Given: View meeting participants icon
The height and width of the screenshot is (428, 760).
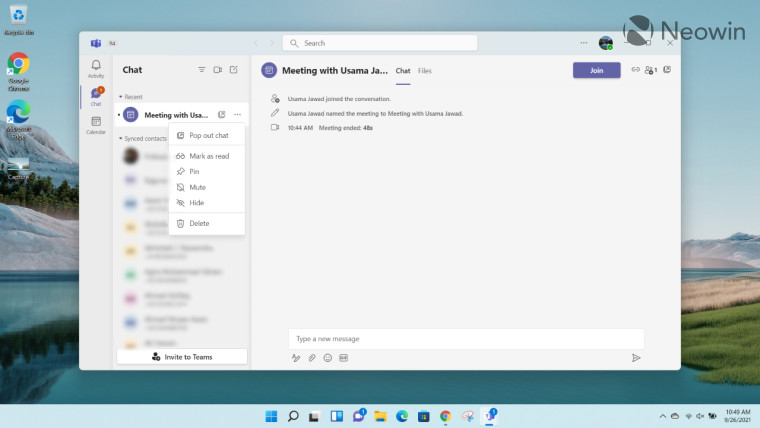Looking at the screenshot, I should [x=650, y=70].
